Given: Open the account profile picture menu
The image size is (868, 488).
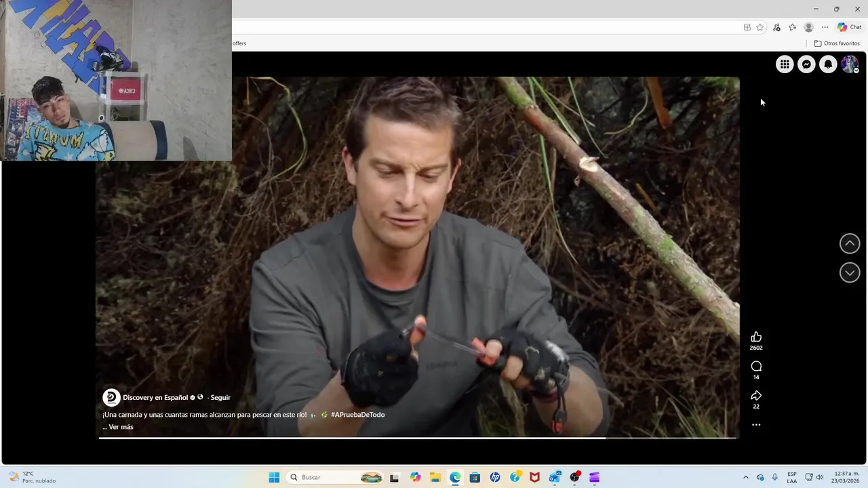Looking at the screenshot, I should 850,64.
